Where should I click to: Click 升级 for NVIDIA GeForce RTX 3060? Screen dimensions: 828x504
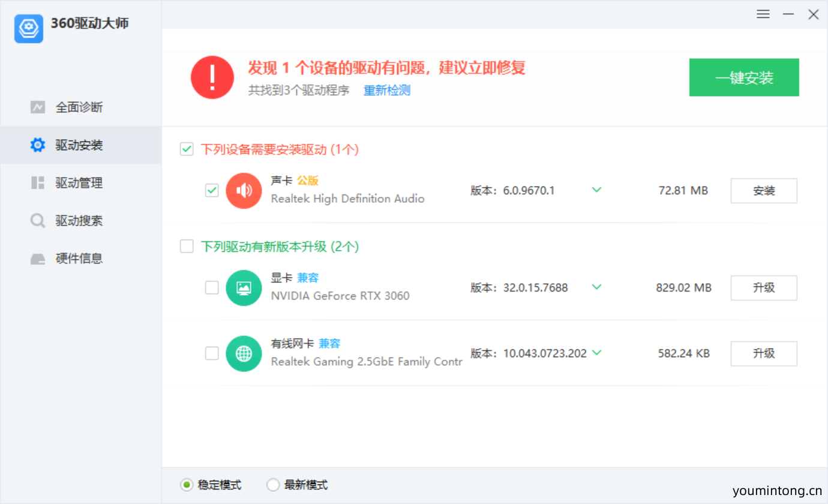coord(764,288)
